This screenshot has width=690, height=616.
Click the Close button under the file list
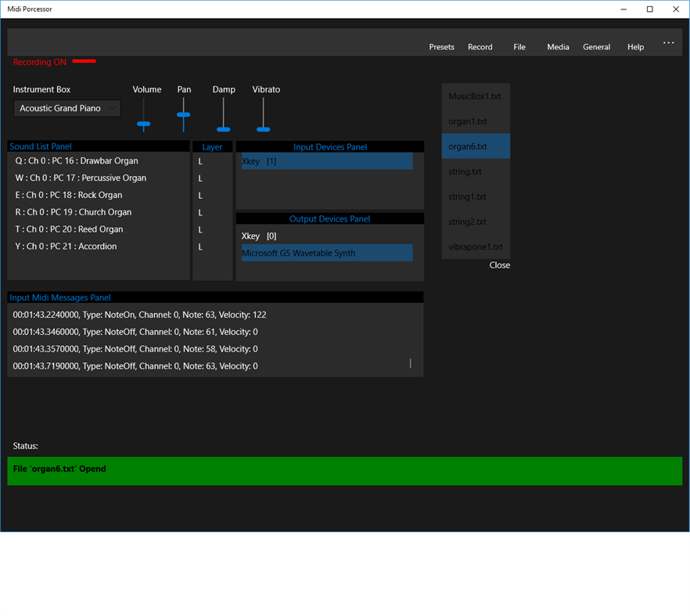[499, 265]
